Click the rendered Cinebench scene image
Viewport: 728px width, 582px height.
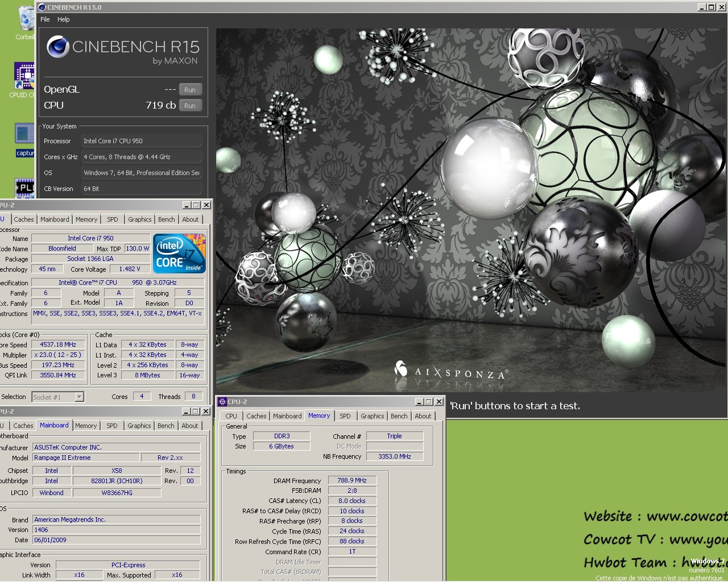pos(471,210)
